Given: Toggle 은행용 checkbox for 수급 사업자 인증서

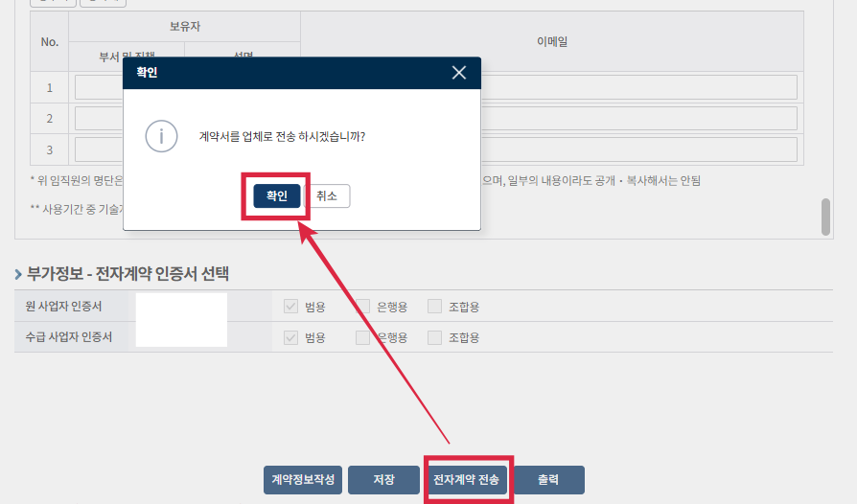Looking at the screenshot, I should 363,337.
